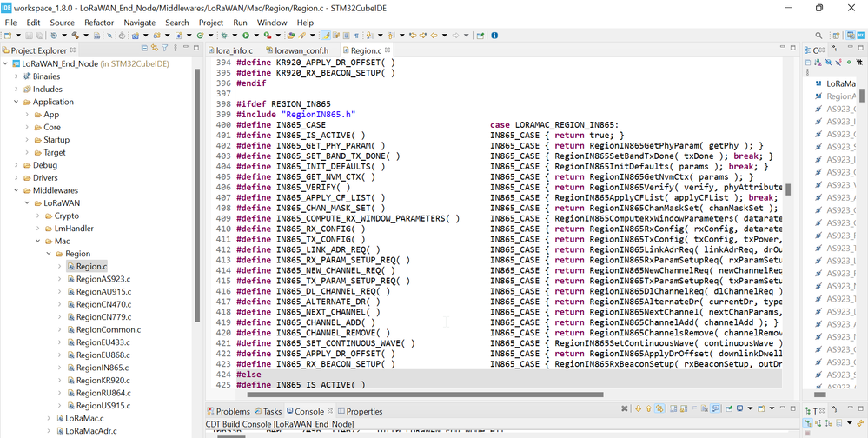Toggle Hide Fields in Outline toolbar
The image size is (868, 438).
click(x=828, y=62)
